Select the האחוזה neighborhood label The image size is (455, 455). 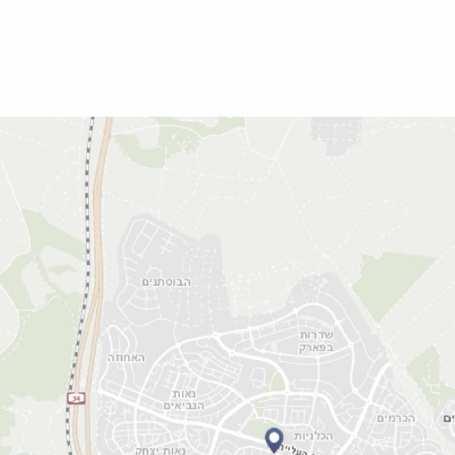click(126, 358)
